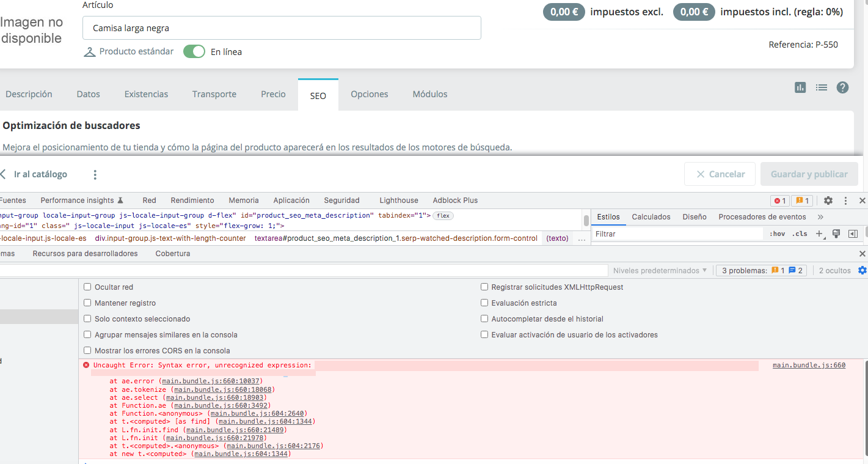Expand more style tabs with the chevron
868x464 pixels.
[820, 217]
